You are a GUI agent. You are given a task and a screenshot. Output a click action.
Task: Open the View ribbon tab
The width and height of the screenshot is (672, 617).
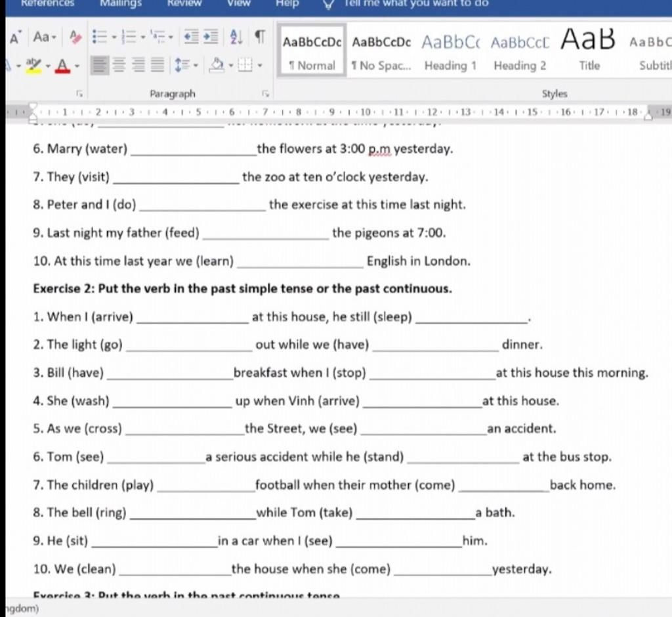tap(238, 3)
